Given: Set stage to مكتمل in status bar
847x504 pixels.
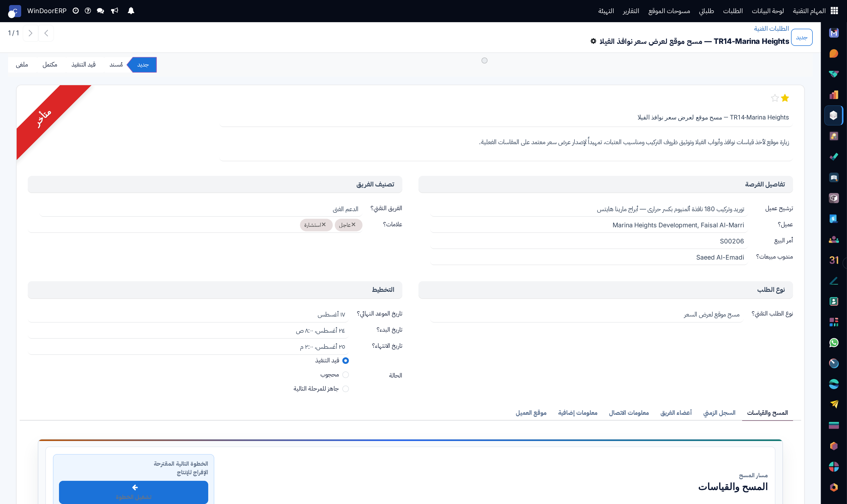Looking at the screenshot, I should pos(50,65).
